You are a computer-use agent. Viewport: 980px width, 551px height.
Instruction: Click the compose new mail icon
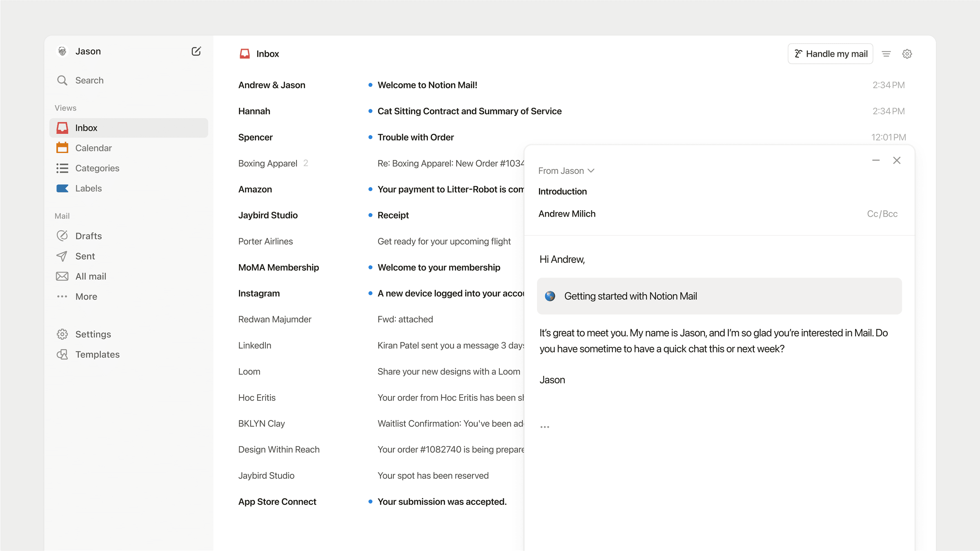pyautogui.click(x=196, y=51)
